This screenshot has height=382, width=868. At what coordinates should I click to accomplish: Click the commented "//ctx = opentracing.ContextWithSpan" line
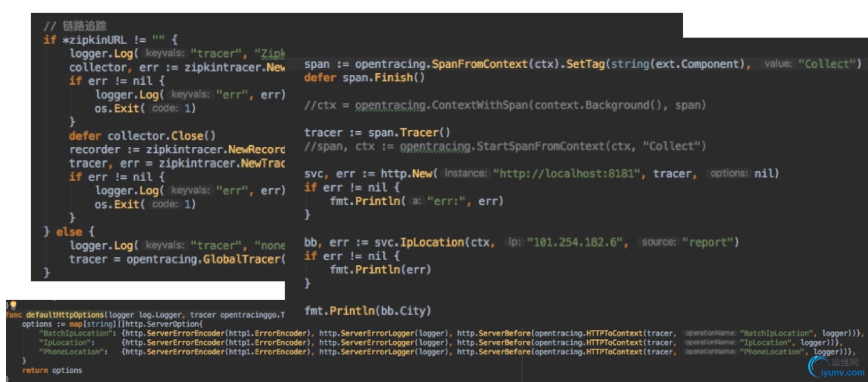pyautogui.click(x=505, y=105)
